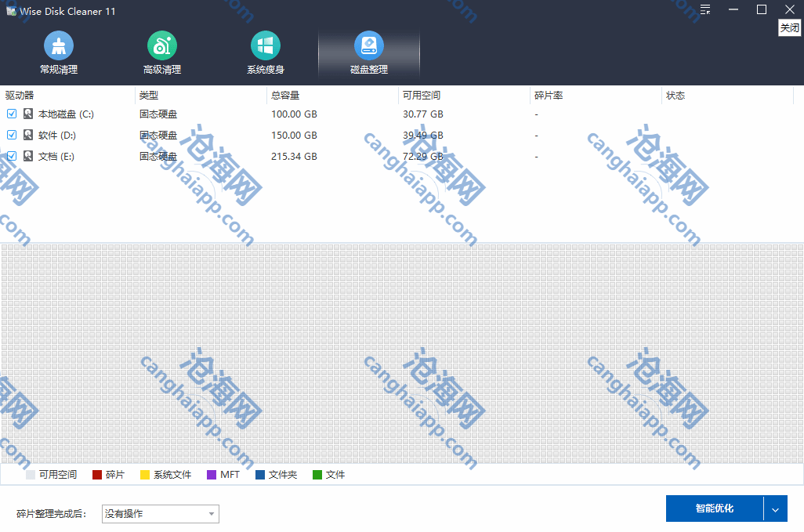Open the 高级清理 disk scan icon
The image size is (804, 532).
(162, 46)
